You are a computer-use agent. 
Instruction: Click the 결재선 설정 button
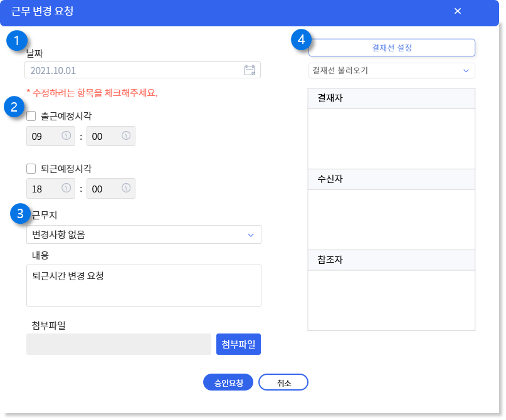392,48
